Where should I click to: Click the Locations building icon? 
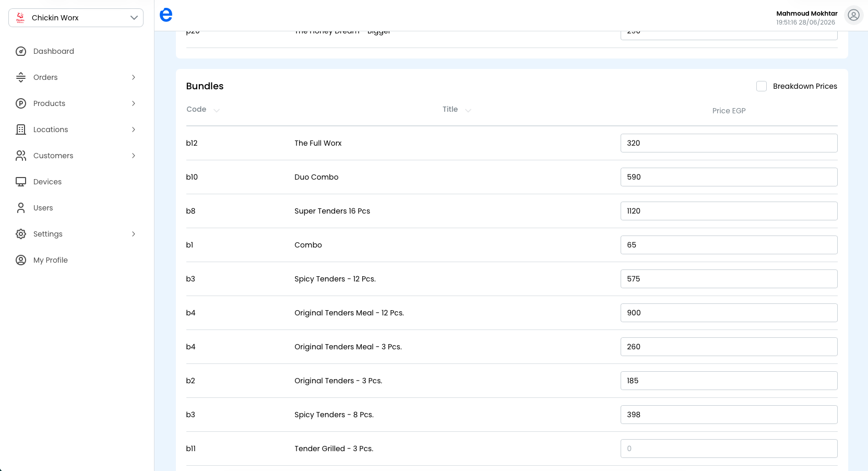21,129
